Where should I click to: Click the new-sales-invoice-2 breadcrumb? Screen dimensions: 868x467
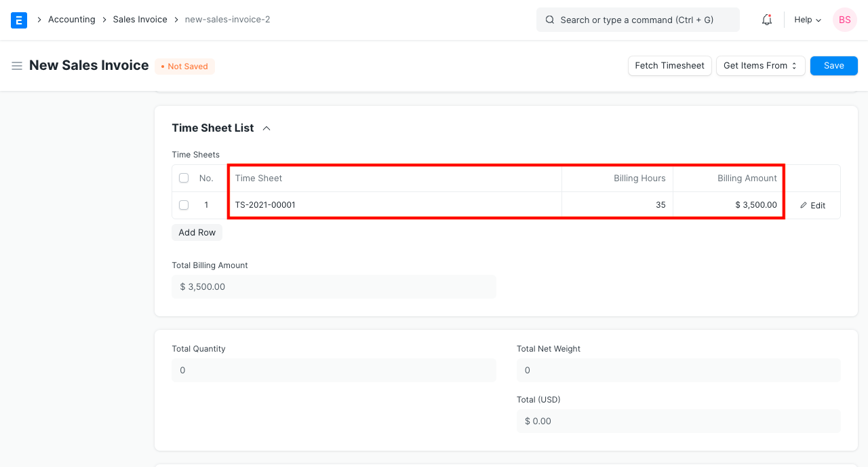click(227, 20)
